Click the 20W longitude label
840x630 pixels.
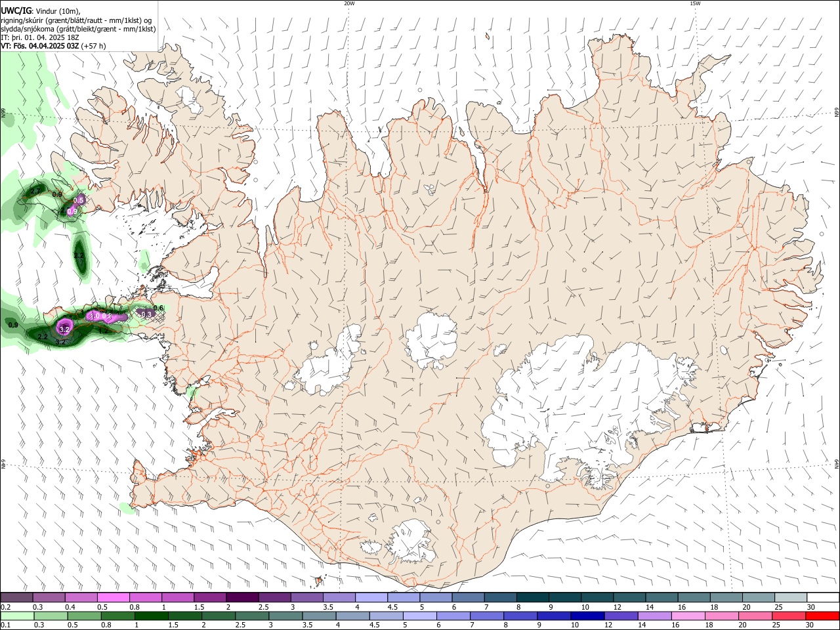(x=349, y=3)
